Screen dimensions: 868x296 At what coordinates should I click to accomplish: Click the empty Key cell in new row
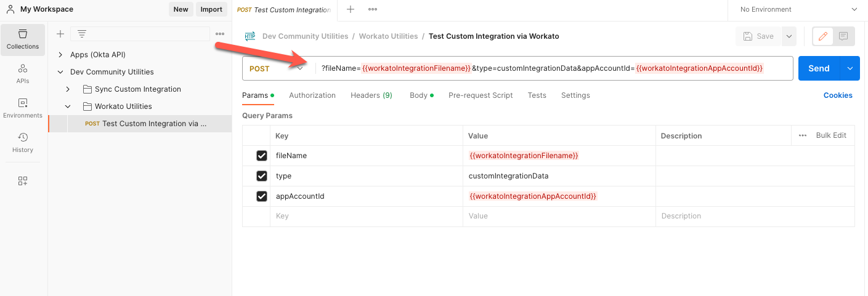[x=366, y=216]
